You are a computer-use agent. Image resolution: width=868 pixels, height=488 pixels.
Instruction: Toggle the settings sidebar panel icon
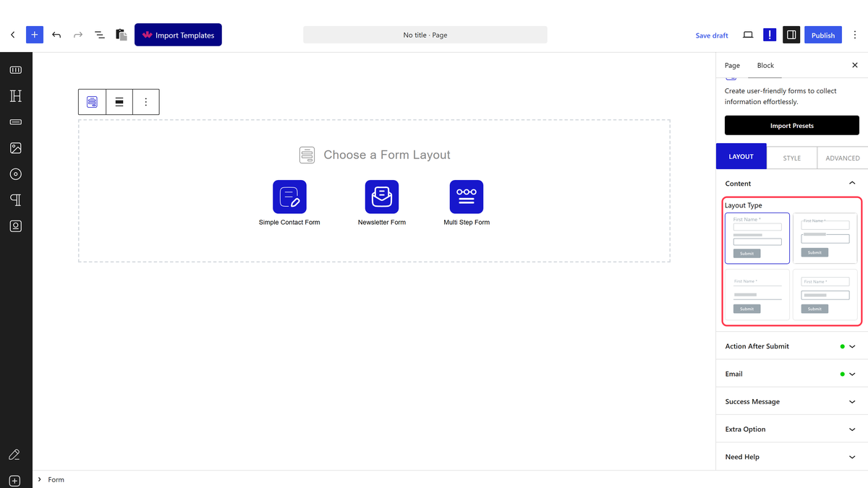791,35
